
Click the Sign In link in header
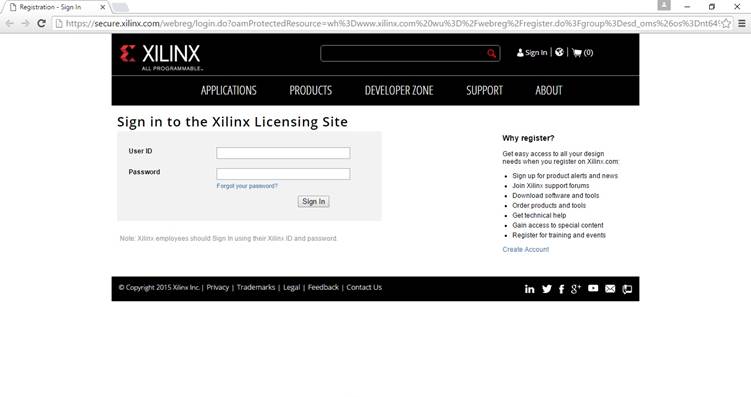[532, 53]
